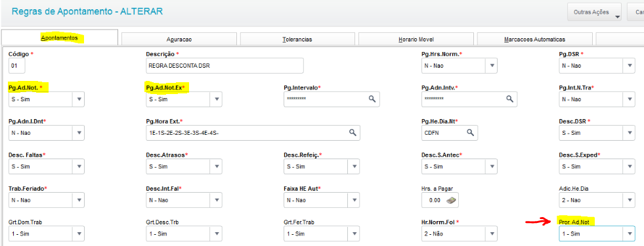Click Hrs. a Pagar value field
Viewport: 644px width, 246px height.
pos(440,201)
